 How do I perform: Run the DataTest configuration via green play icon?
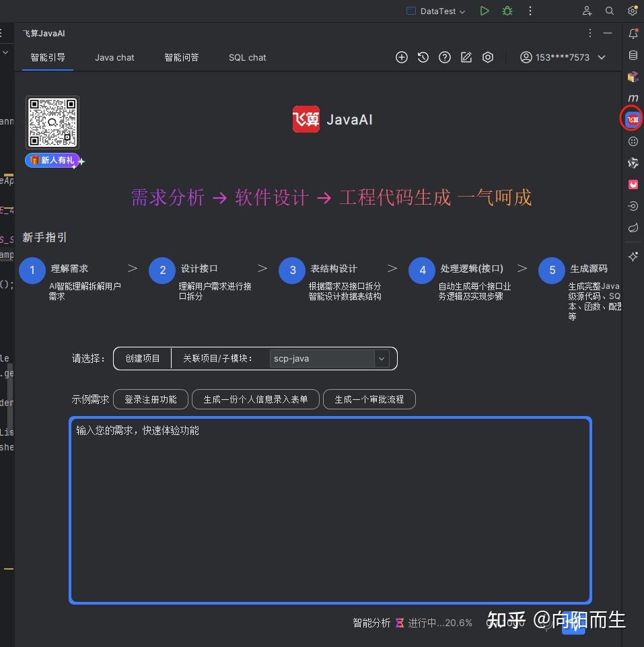pyautogui.click(x=484, y=11)
